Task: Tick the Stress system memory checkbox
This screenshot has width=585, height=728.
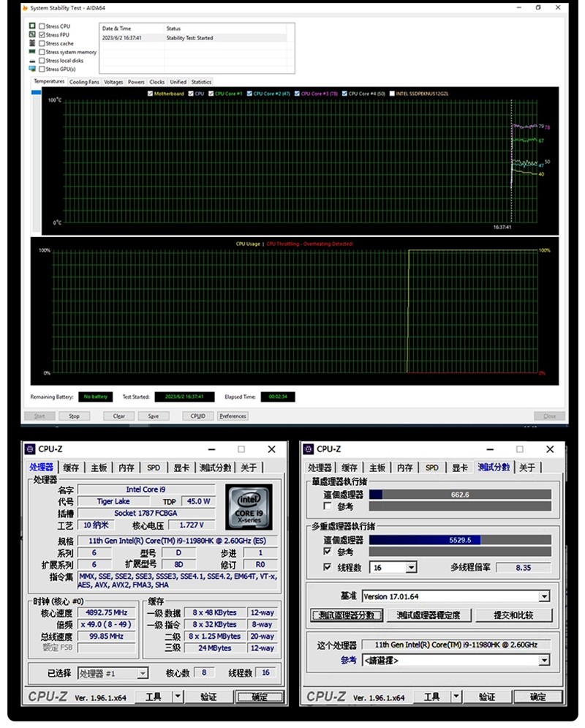Action: pyautogui.click(x=42, y=52)
